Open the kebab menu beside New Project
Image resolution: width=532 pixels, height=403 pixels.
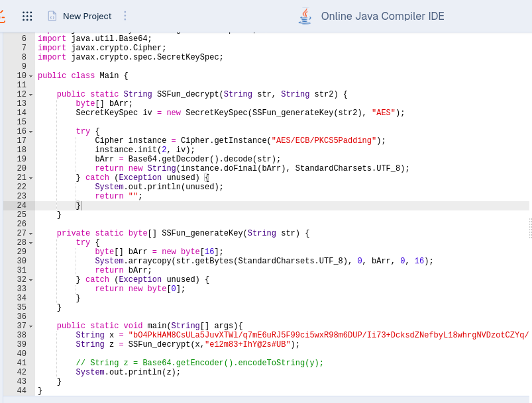click(x=125, y=17)
